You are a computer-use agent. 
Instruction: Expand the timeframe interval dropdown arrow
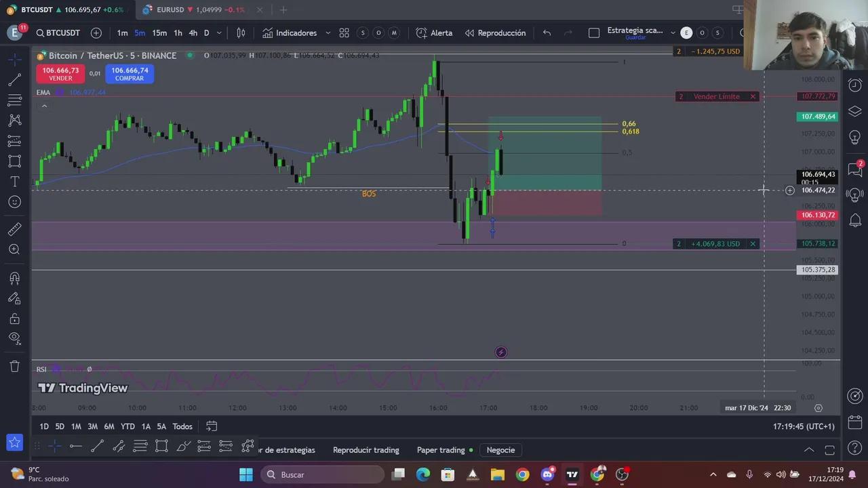[219, 33]
